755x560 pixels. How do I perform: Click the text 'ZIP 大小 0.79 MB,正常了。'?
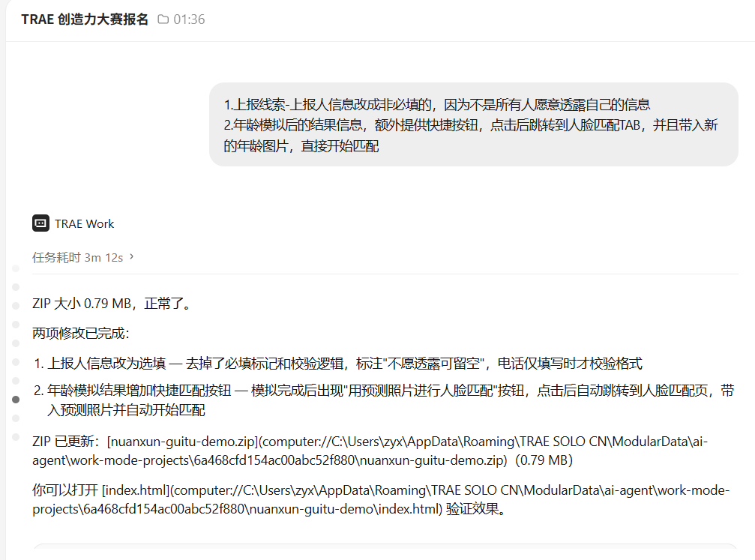click(x=113, y=304)
